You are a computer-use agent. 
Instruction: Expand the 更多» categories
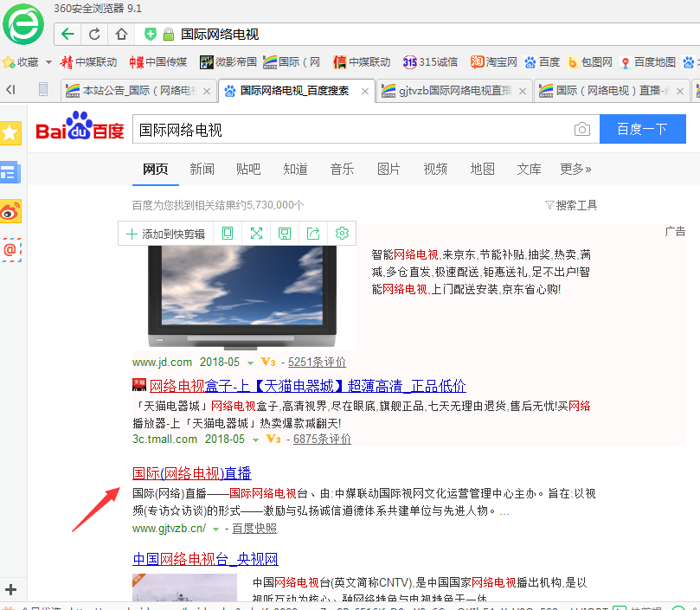(575, 170)
